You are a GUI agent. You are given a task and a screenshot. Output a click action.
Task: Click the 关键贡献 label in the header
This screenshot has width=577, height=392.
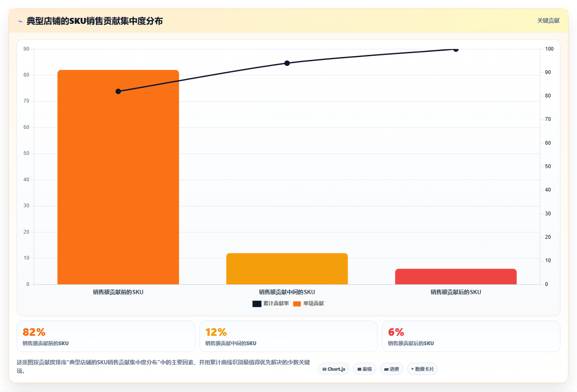[x=548, y=20]
